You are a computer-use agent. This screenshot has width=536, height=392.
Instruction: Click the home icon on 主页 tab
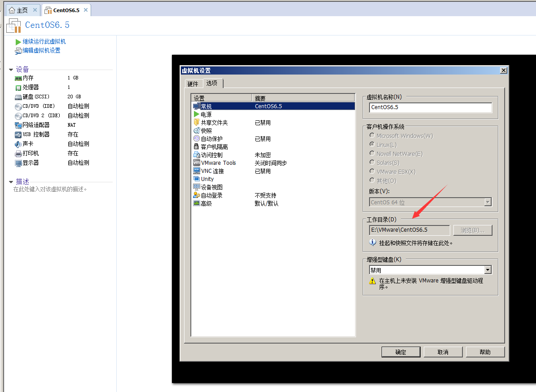pyautogui.click(x=12, y=10)
